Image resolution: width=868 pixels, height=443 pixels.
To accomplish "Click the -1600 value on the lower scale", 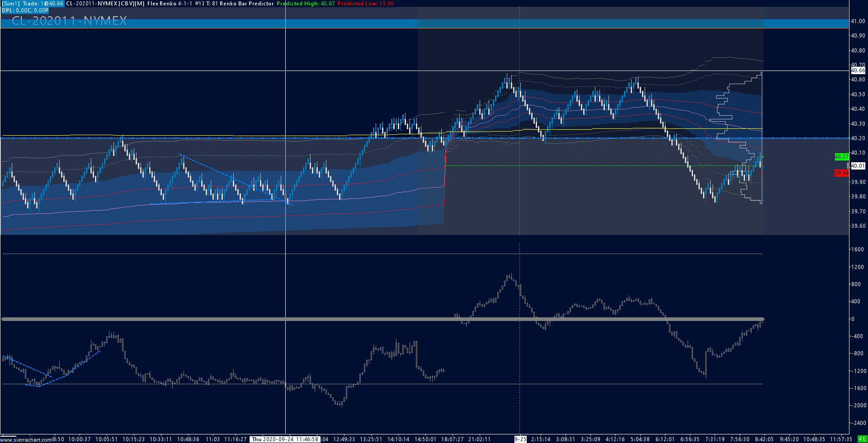I will (859, 388).
